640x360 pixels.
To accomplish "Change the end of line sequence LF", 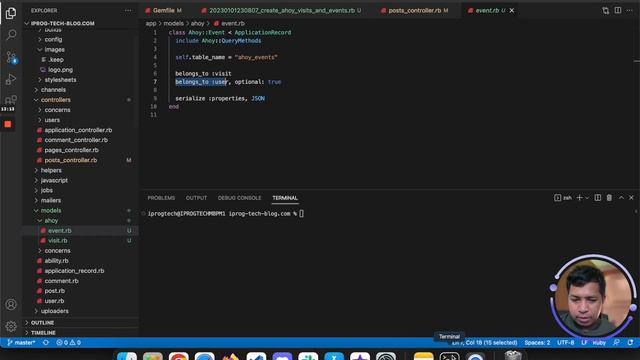I will (584, 342).
